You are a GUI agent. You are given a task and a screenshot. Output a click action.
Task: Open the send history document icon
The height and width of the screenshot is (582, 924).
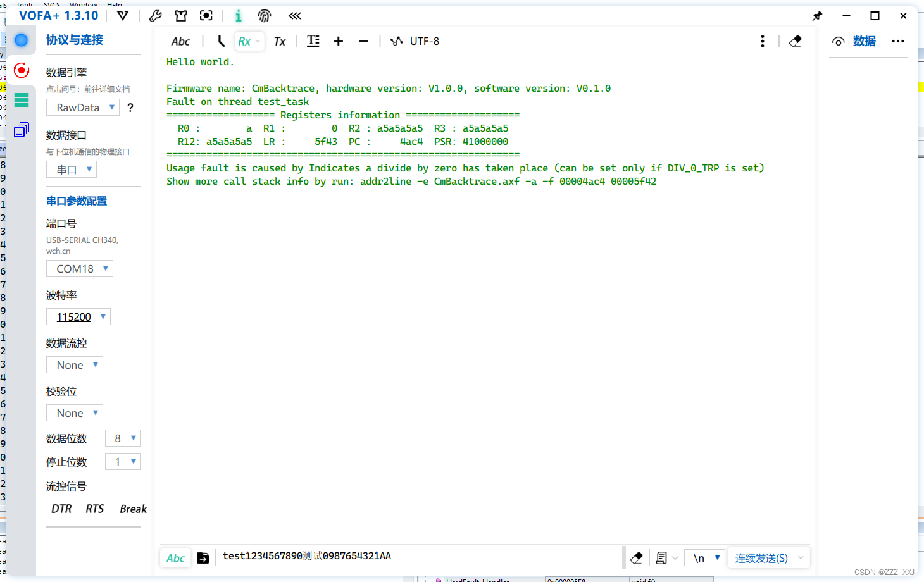[x=661, y=558]
